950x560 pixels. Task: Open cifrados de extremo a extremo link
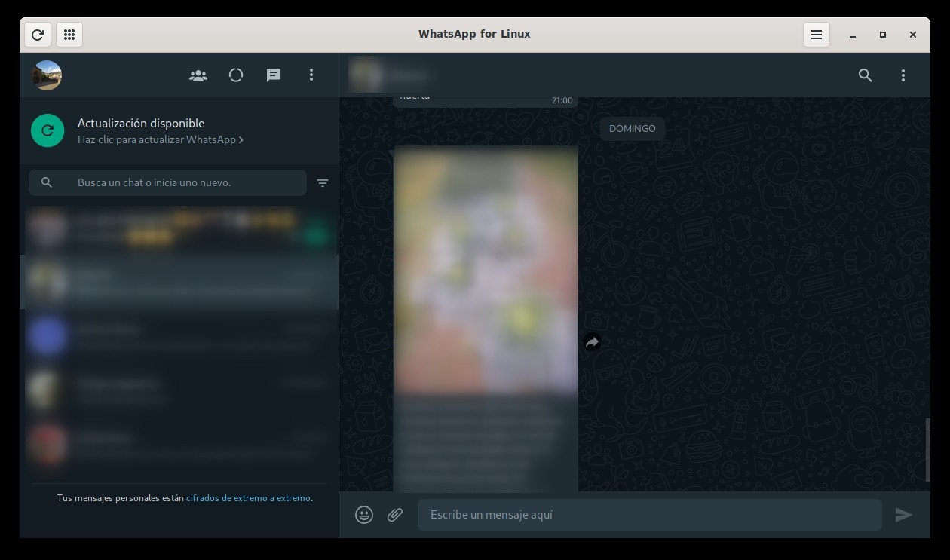tap(248, 498)
